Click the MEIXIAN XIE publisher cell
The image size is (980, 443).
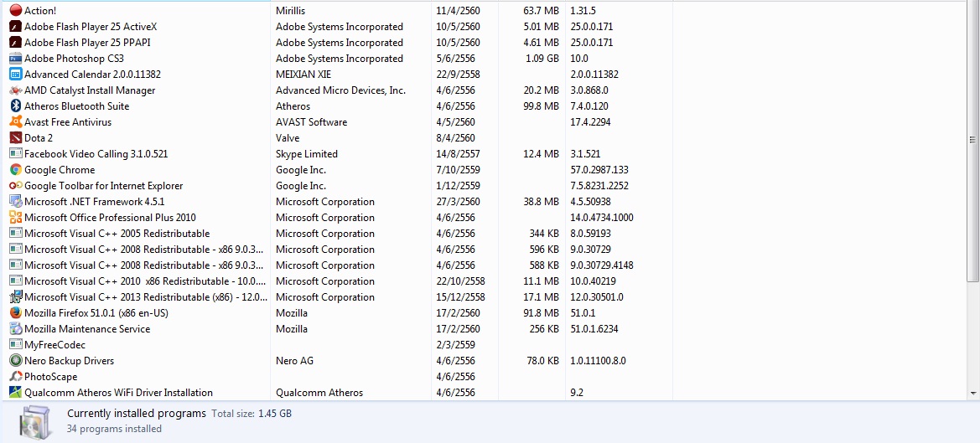(x=303, y=75)
